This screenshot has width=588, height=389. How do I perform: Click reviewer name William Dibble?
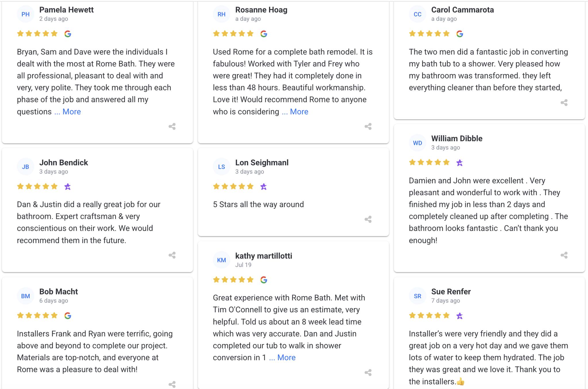tap(457, 138)
